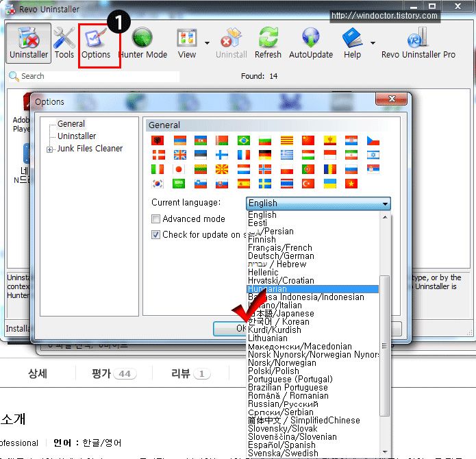The height and width of the screenshot is (459, 476).
Task: Pick the Brazilian flag
Action: click(x=244, y=140)
